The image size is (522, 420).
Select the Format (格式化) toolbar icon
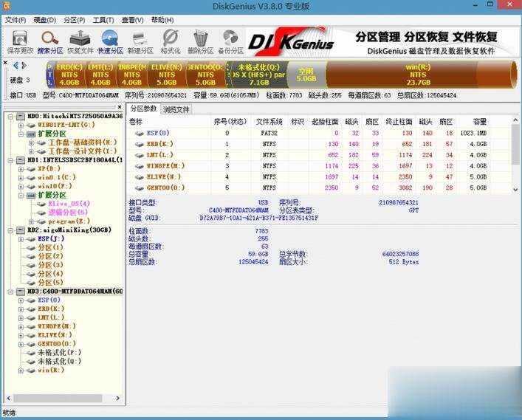point(171,42)
